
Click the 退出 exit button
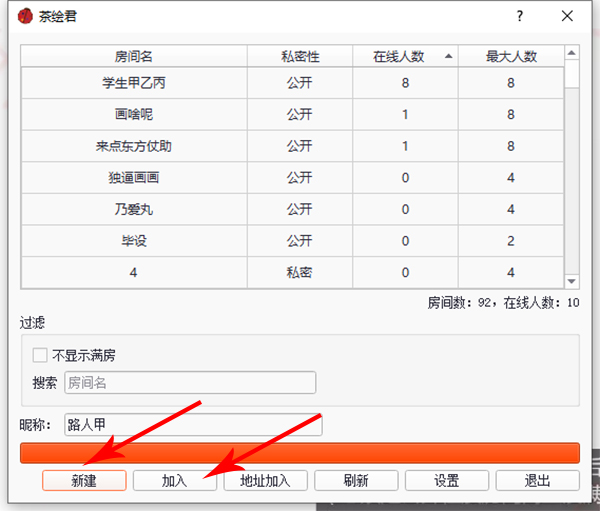tap(538, 480)
